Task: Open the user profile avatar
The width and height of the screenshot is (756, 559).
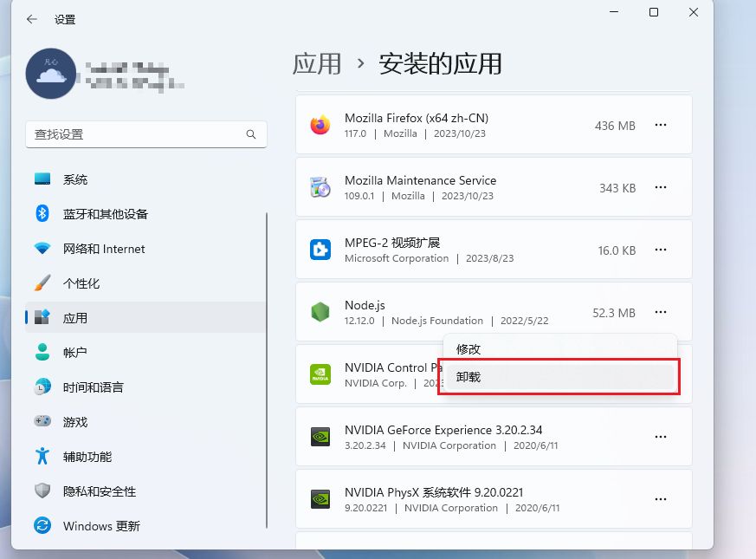Action: point(51,74)
